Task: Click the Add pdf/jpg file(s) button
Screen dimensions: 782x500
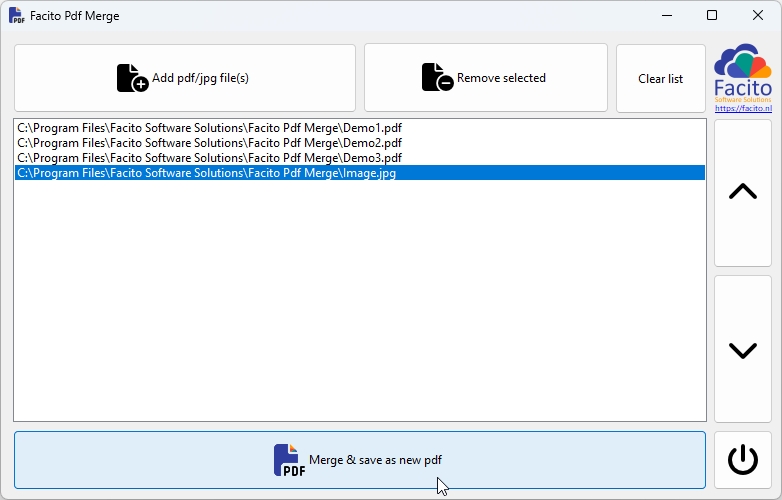Action: [185, 78]
